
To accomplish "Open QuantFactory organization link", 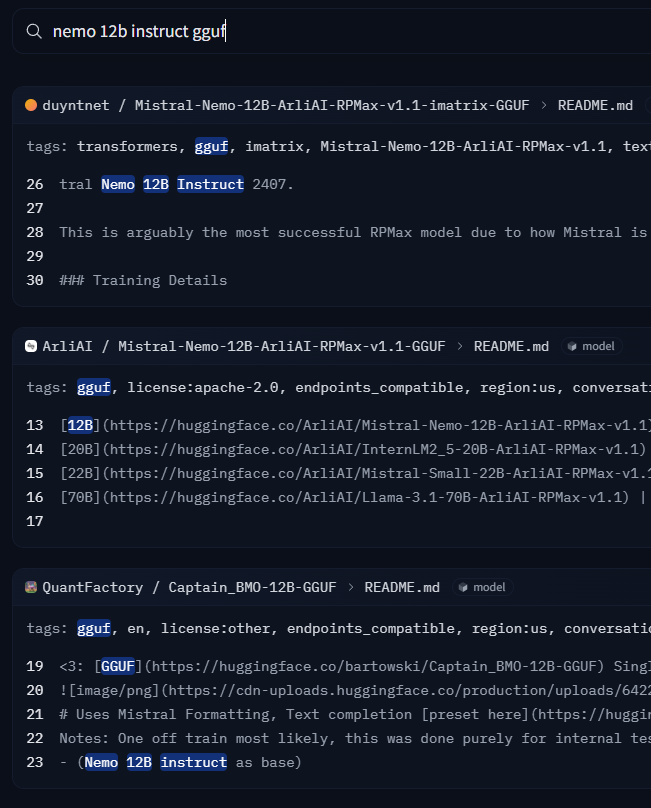I will coord(93,587).
